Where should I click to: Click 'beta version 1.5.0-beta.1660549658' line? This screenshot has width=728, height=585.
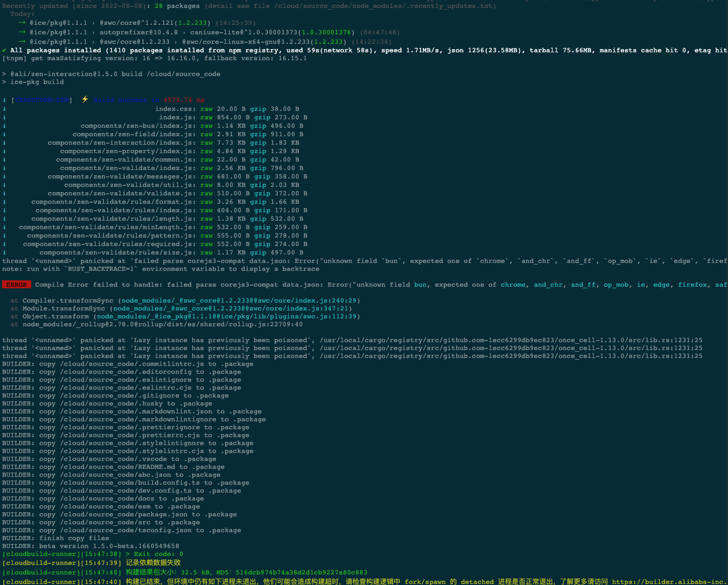(90, 546)
